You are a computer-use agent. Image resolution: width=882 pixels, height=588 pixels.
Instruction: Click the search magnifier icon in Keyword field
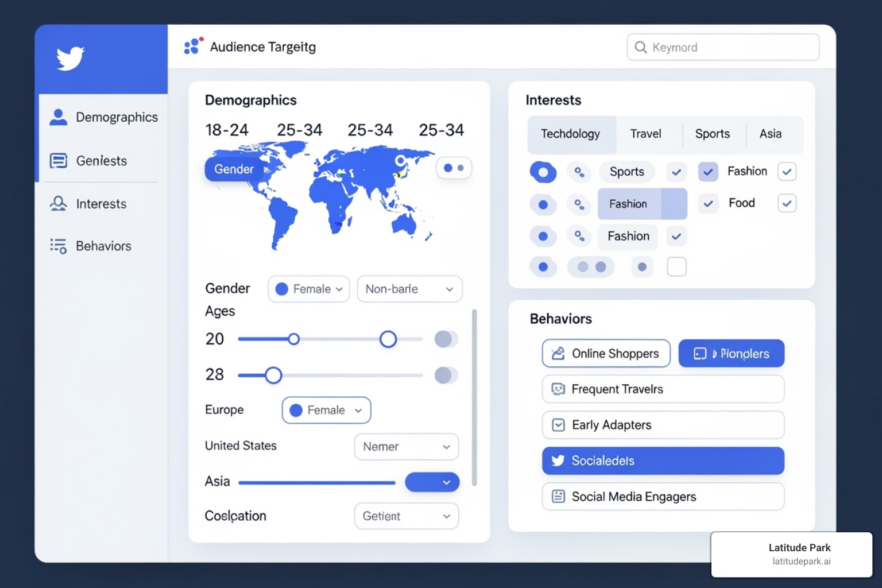point(641,47)
